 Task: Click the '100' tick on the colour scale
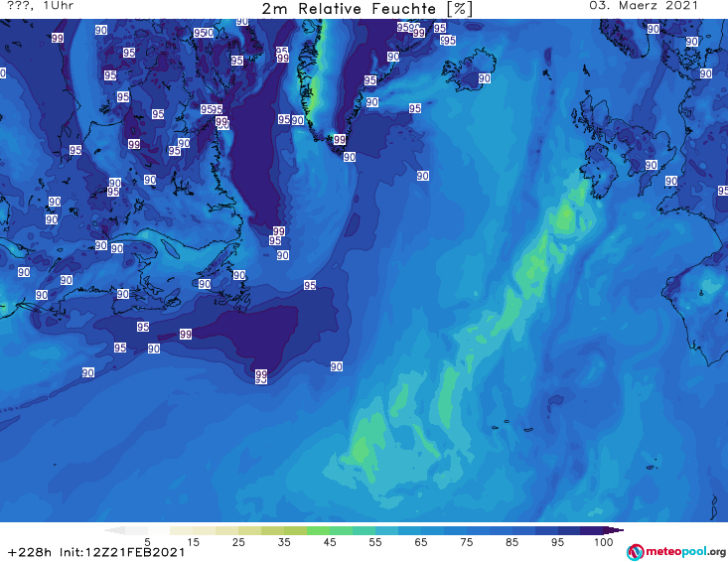pyautogui.click(x=604, y=542)
